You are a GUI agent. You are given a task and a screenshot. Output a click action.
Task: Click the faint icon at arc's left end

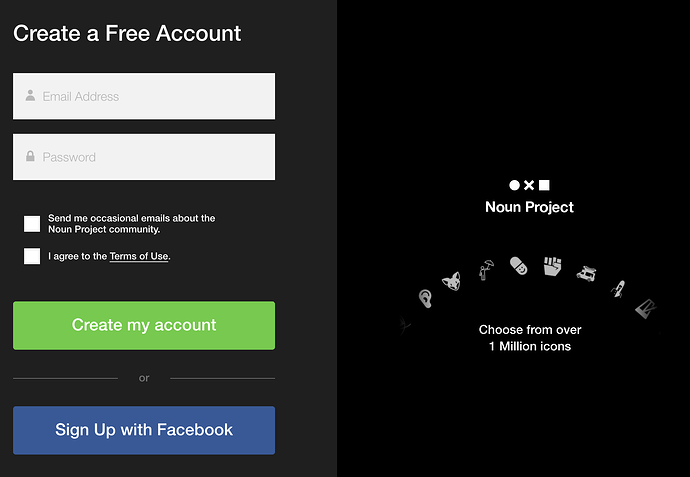click(404, 323)
